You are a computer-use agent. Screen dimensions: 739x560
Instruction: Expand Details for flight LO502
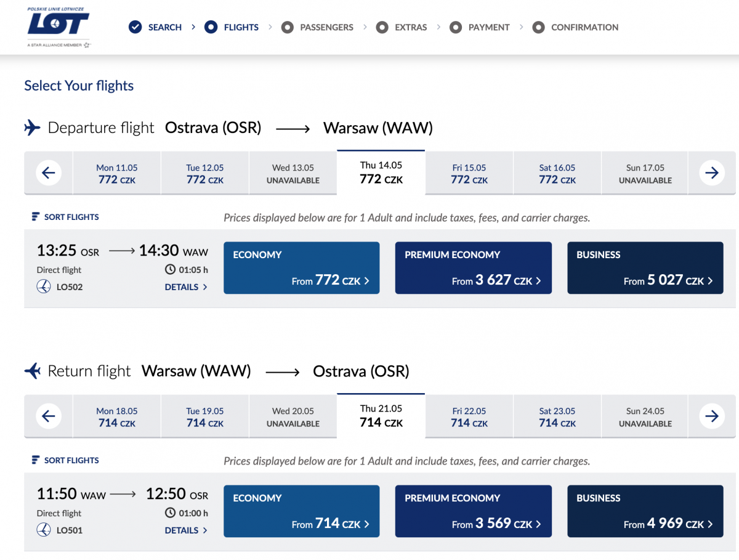pos(185,287)
